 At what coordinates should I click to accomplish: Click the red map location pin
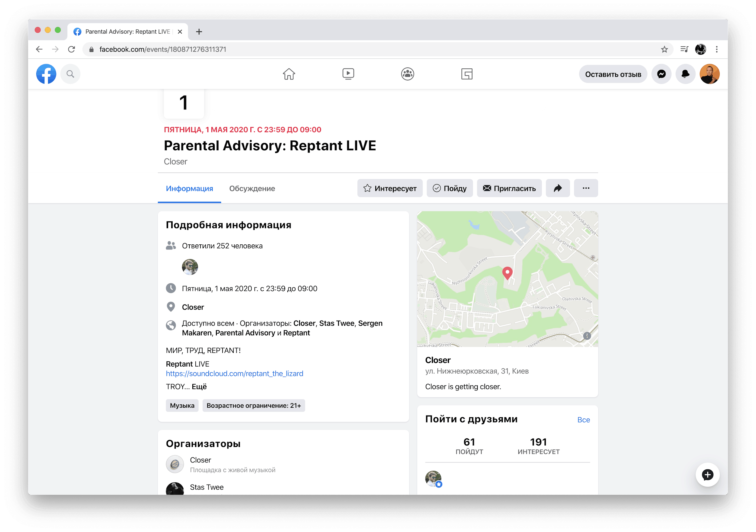tap(507, 273)
